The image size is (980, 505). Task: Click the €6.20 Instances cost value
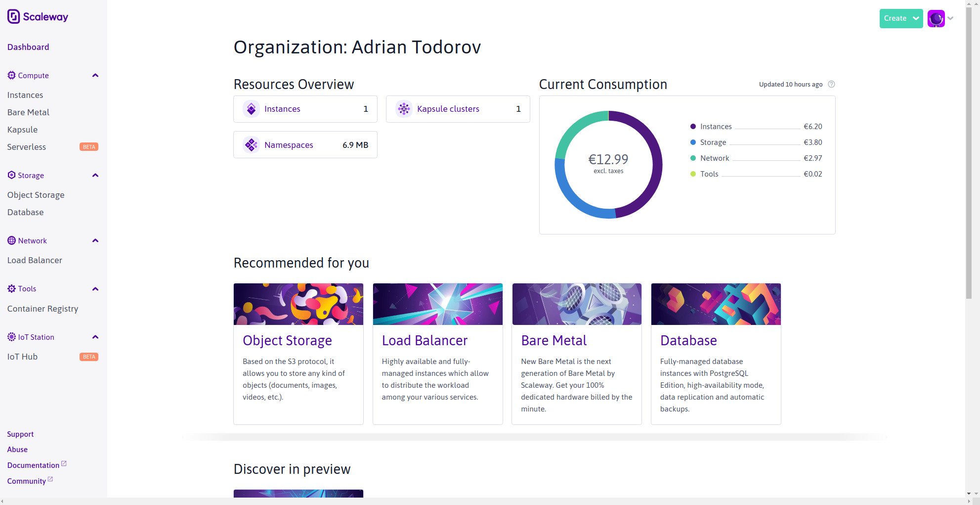(x=813, y=127)
